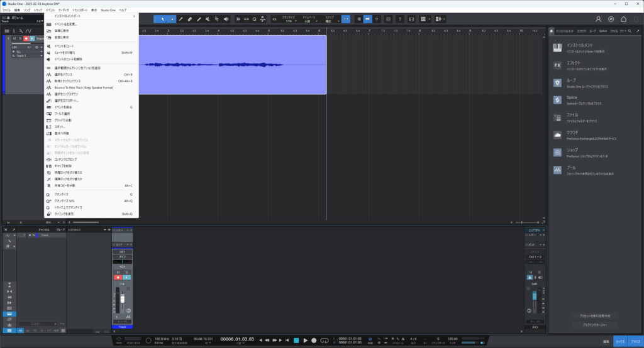644x348 pixels.
Task: Select the Eraser tool
Action: click(x=190, y=19)
